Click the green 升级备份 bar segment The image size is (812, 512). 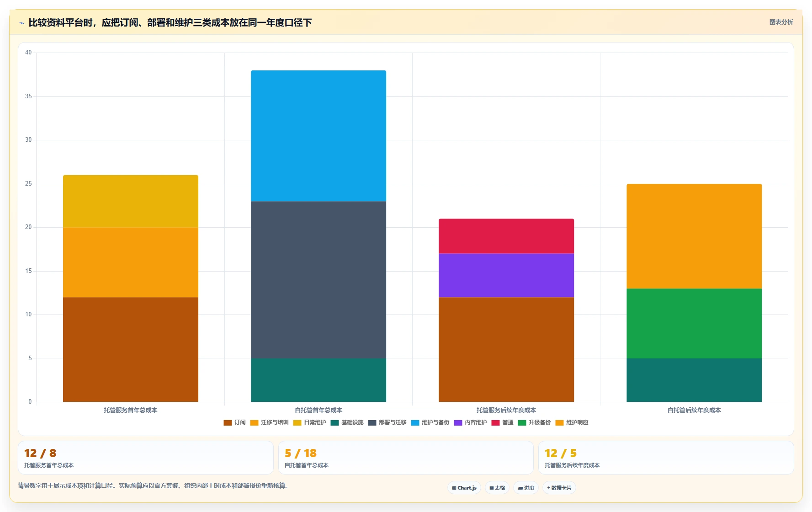pyautogui.click(x=694, y=323)
